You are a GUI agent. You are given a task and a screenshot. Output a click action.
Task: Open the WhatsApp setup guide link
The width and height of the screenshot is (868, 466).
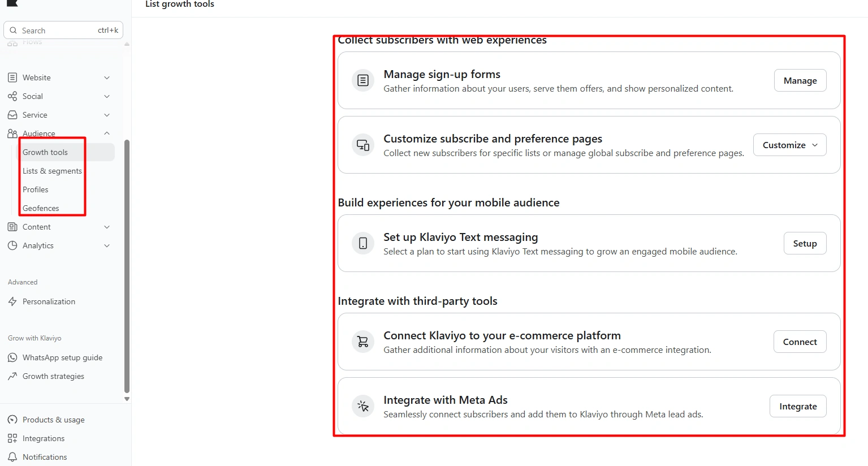coord(62,357)
